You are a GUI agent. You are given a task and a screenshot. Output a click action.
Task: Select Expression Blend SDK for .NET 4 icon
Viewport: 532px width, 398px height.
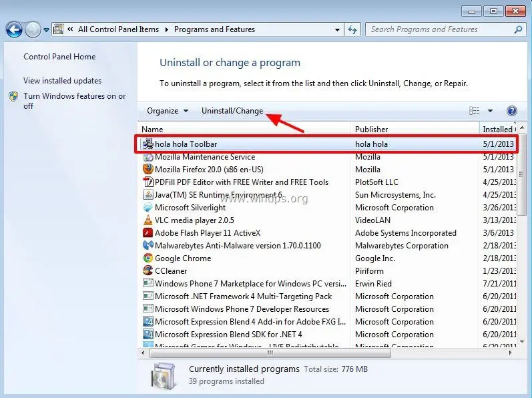coord(148,334)
